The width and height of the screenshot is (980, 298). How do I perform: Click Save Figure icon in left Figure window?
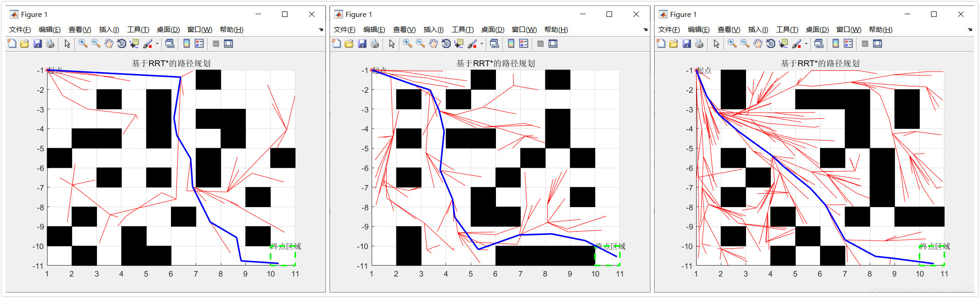pyautogui.click(x=37, y=43)
